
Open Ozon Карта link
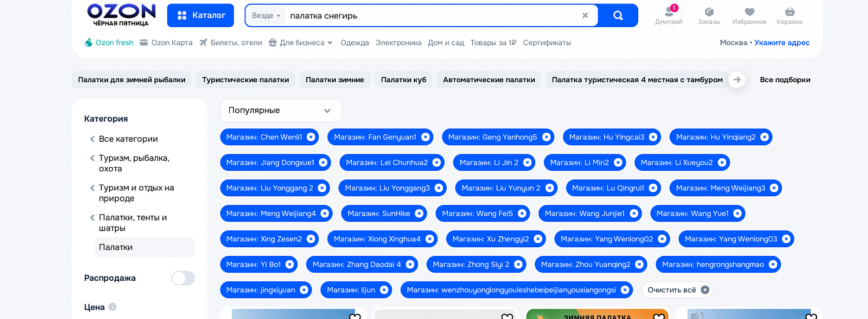pyautogui.click(x=166, y=42)
